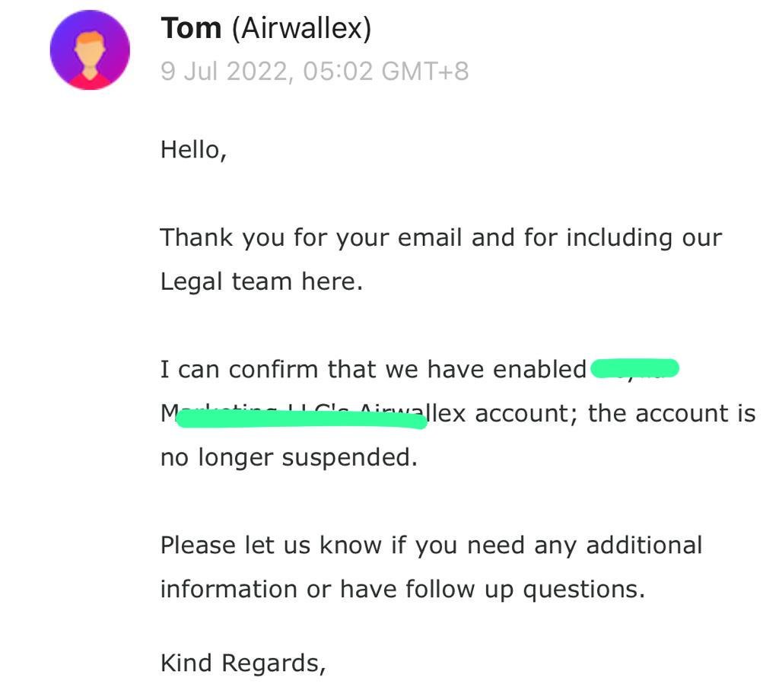Image resolution: width=779 pixels, height=700 pixels.
Task: Click "I can confirm that we have enabled"
Action: click(373, 370)
